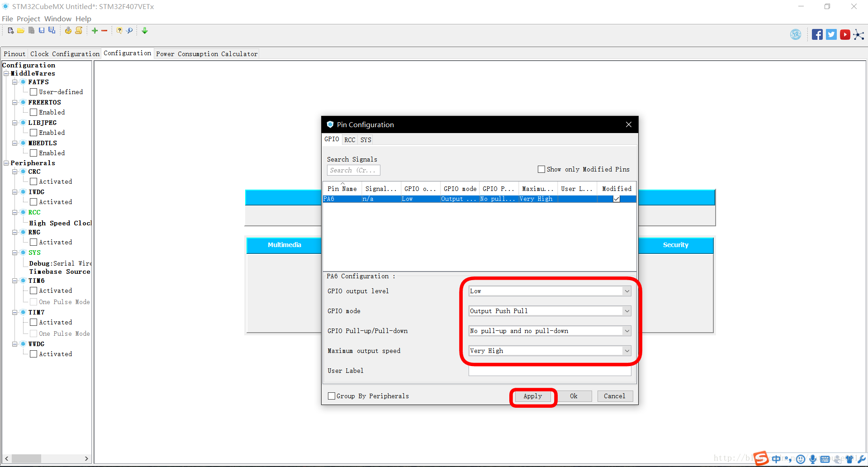Enable the FATFS User-defined checkbox

tap(33, 92)
